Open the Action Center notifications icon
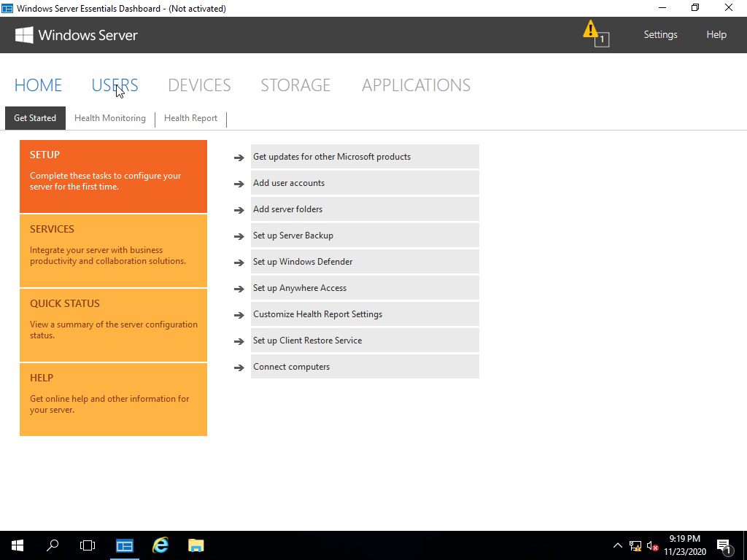The width and height of the screenshot is (747, 560). (x=724, y=545)
